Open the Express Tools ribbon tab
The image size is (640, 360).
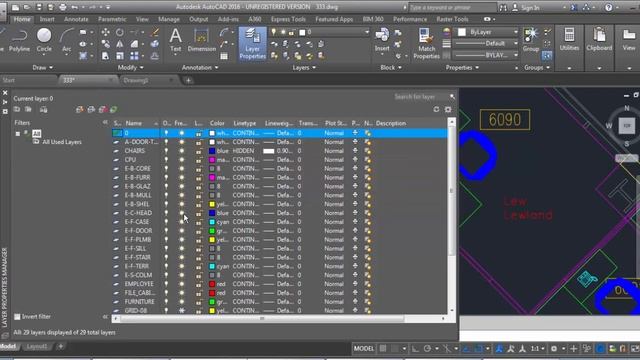click(288, 19)
